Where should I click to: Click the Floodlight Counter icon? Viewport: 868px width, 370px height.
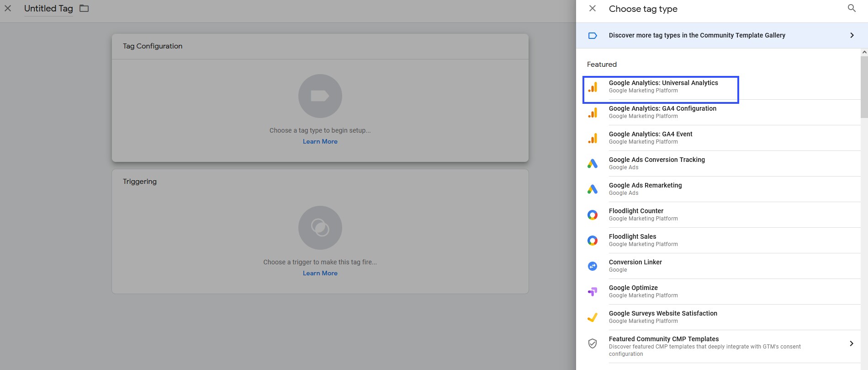(x=593, y=215)
